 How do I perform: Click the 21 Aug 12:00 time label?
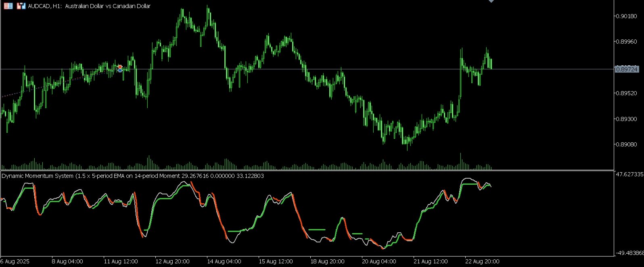coord(431,261)
